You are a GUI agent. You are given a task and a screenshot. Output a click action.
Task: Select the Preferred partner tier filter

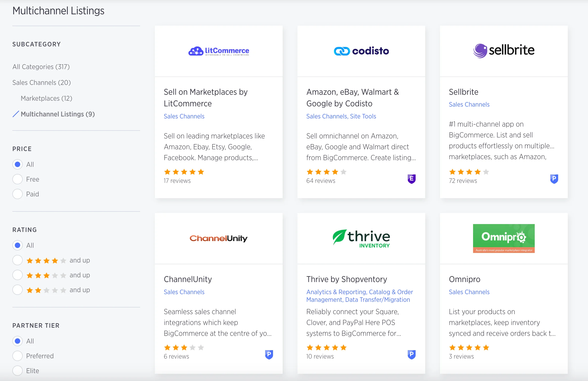17,356
